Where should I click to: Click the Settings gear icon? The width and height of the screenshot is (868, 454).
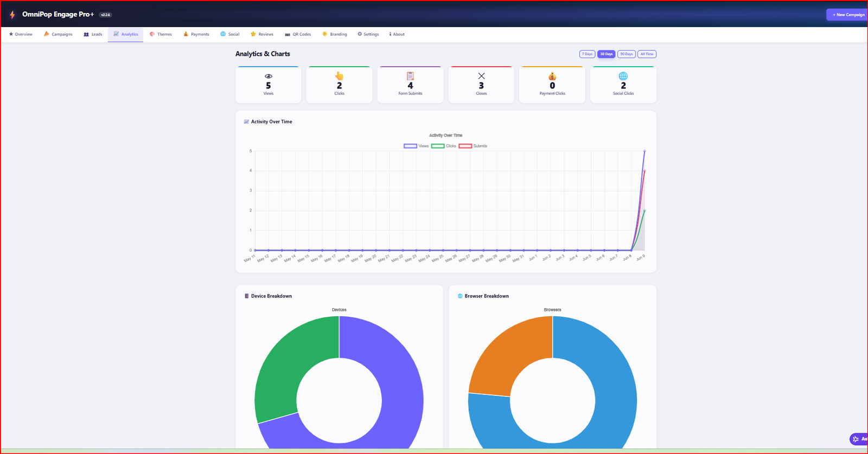coord(360,34)
